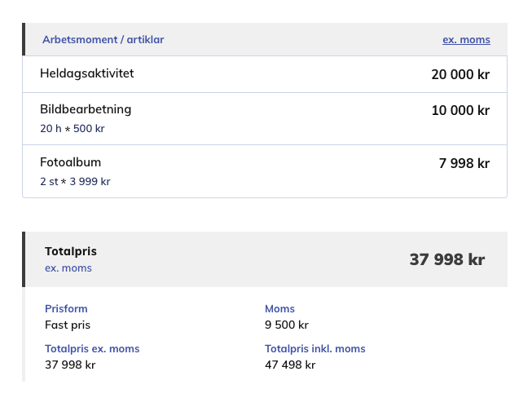Click the Moms label
This screenshot has height=398, width=532.
pos(279,308)
